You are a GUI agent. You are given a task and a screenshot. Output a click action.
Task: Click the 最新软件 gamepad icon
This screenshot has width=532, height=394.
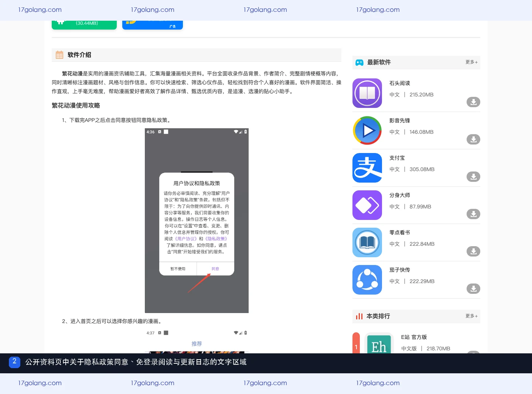tap(359, 62)
